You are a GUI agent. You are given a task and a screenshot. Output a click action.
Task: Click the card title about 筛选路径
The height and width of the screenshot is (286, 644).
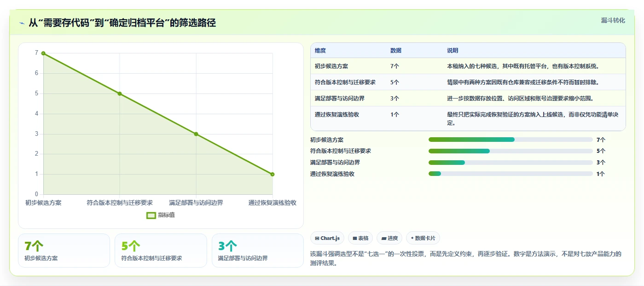122,23
